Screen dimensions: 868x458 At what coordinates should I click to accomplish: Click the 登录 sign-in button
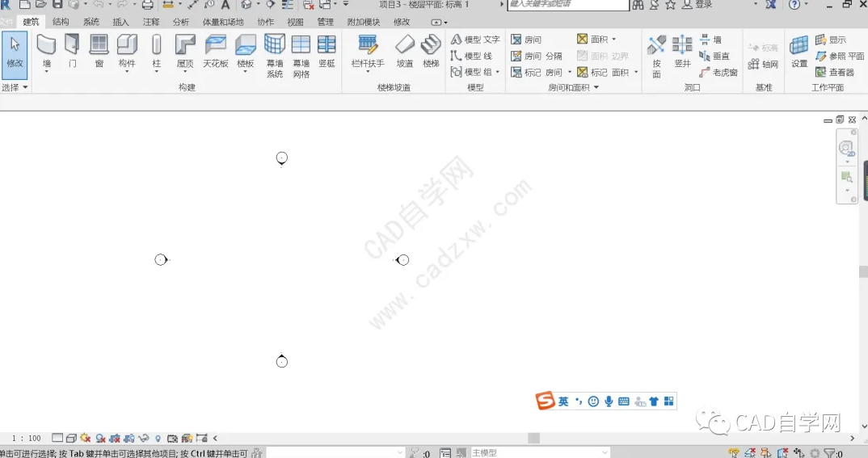697,5
